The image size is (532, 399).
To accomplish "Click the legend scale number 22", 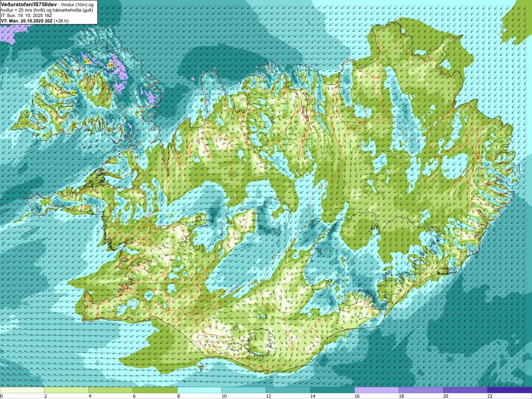I will 490,396.
